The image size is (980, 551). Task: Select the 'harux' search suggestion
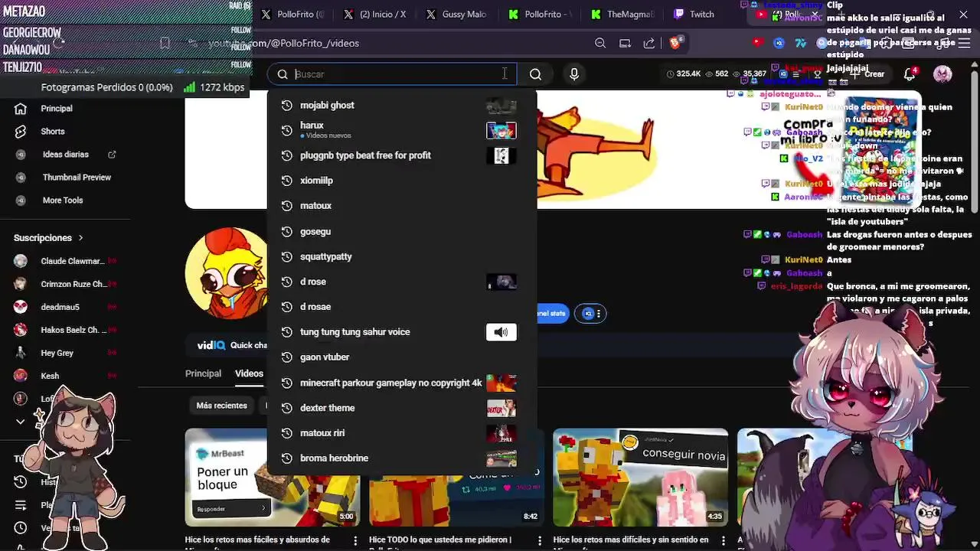[402, 130]
